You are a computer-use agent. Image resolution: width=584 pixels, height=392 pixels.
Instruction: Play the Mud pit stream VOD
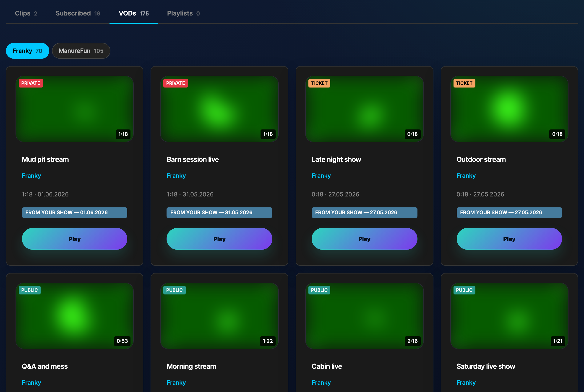tap(75, 239)
